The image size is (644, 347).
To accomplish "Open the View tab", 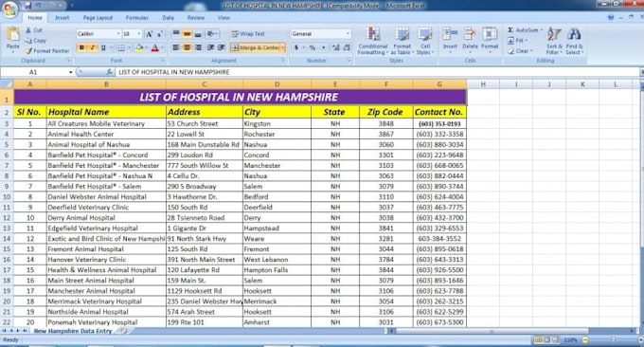I will (x=224, y=18).
